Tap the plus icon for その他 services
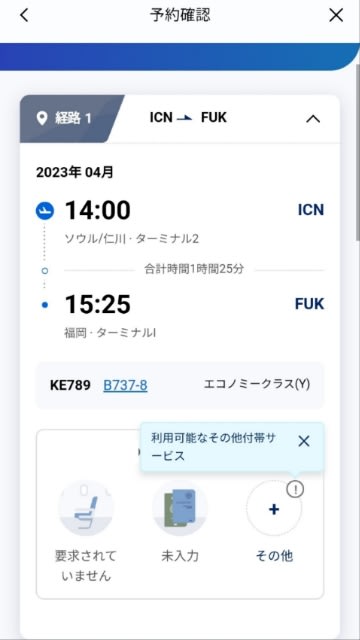 [274, 509]
